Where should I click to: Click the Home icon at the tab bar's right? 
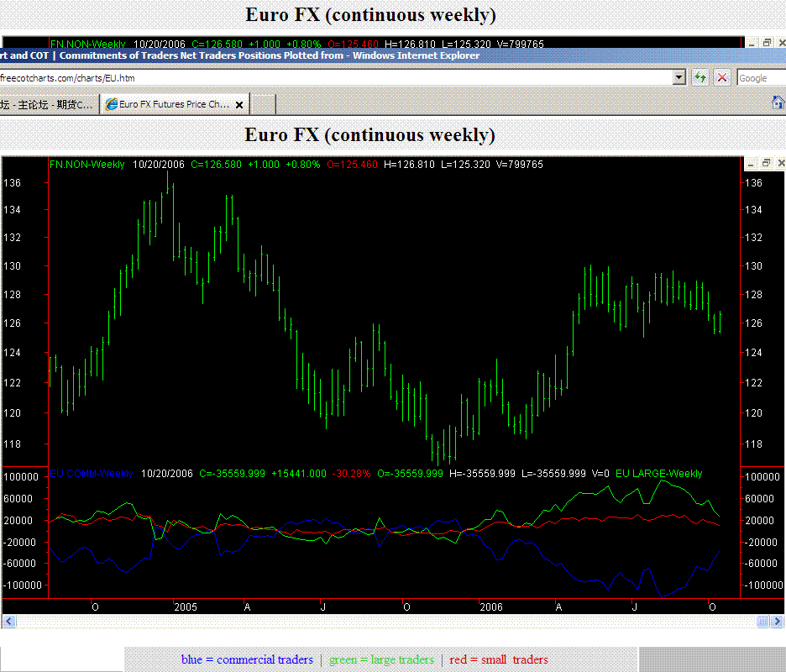[778, 102]
